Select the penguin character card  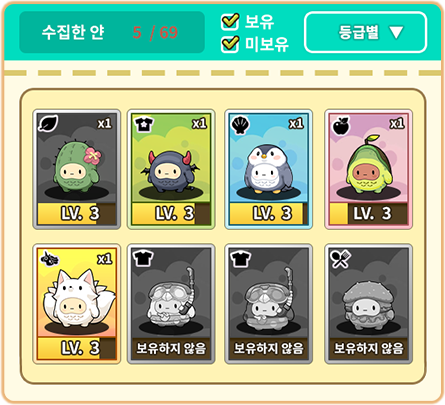tap(268, 169)
